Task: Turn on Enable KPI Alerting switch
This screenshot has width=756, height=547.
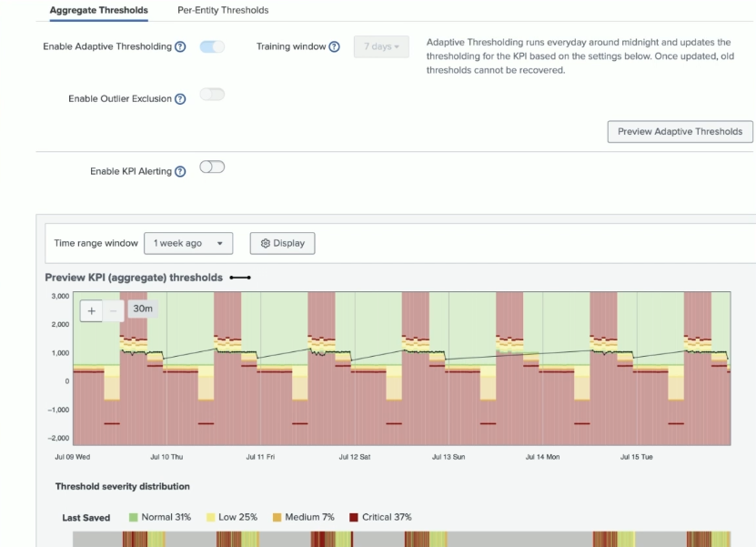Action: point(212,167)
